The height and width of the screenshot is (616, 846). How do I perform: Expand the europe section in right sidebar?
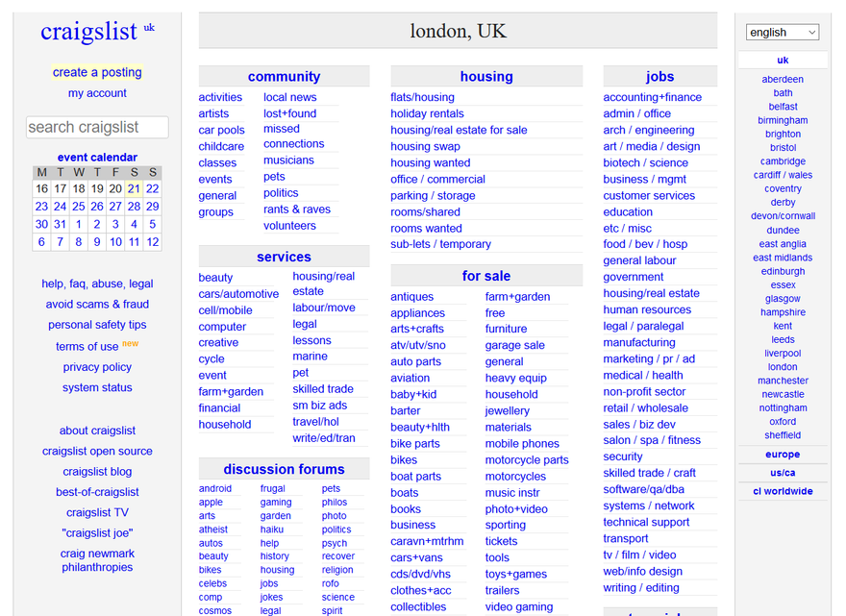[783, 455]
